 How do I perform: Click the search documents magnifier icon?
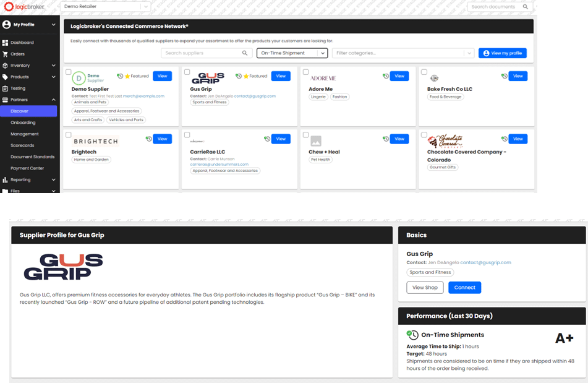click(526, 7)
